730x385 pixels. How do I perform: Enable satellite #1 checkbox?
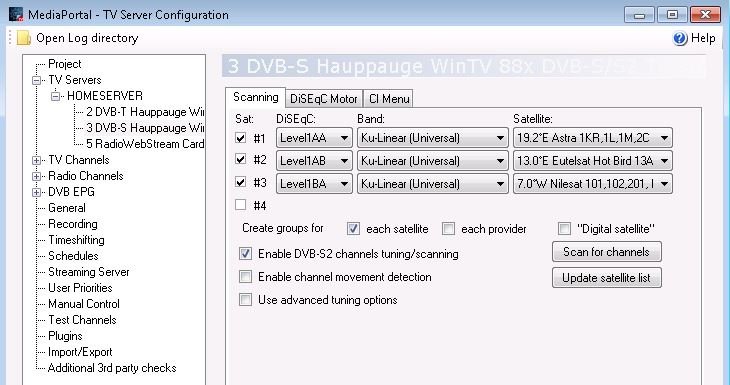(x=240, y=138)
